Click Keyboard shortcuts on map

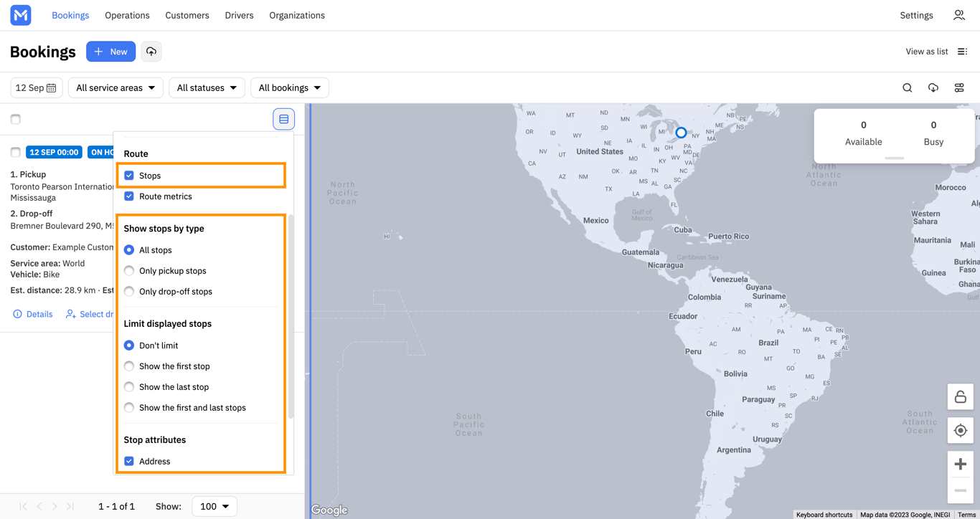click(824, 515)
